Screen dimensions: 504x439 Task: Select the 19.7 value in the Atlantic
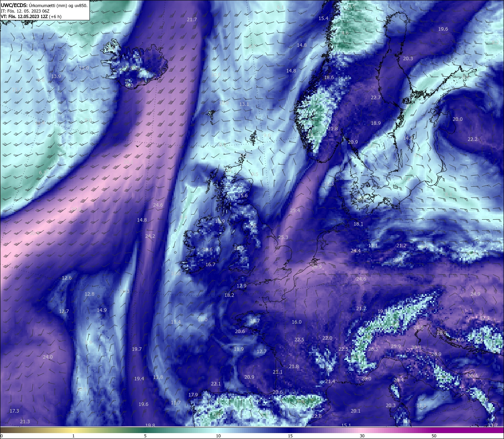pos(137,349)
